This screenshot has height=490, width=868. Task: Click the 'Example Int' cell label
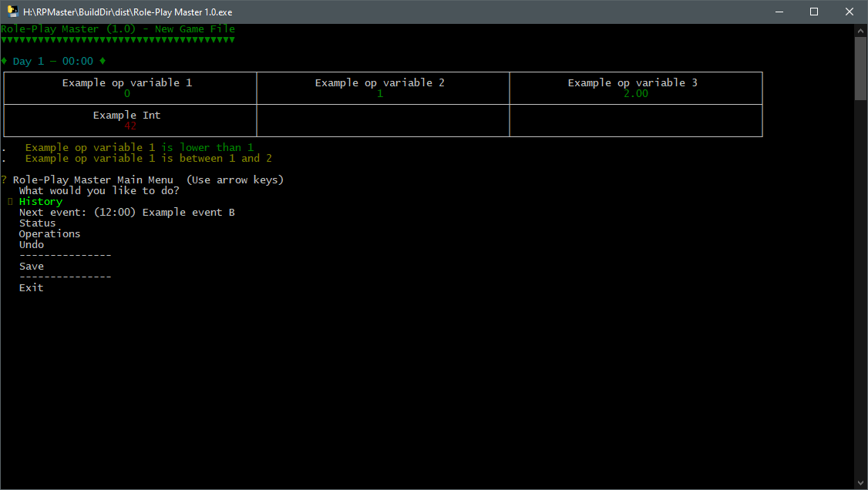point(126,115)
